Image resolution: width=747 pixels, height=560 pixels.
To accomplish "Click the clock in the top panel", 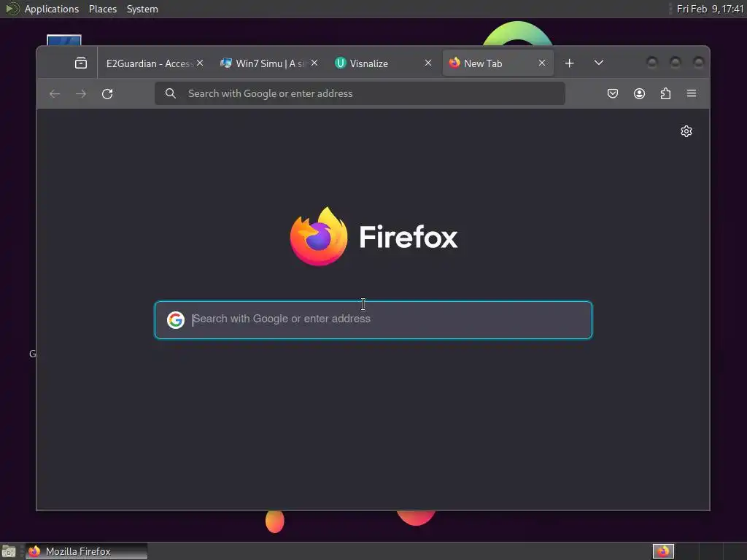I will point(710,9).
